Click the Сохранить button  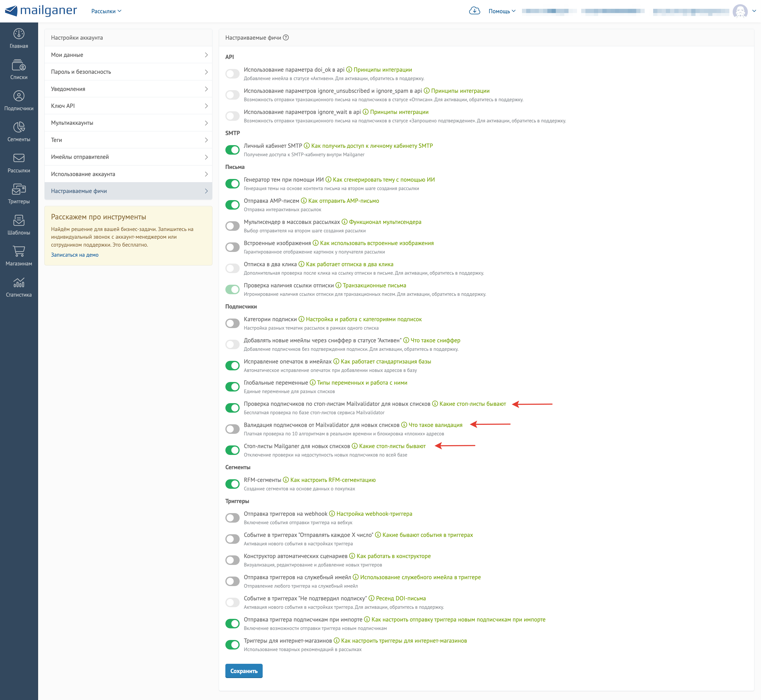[x=244, y=671]
